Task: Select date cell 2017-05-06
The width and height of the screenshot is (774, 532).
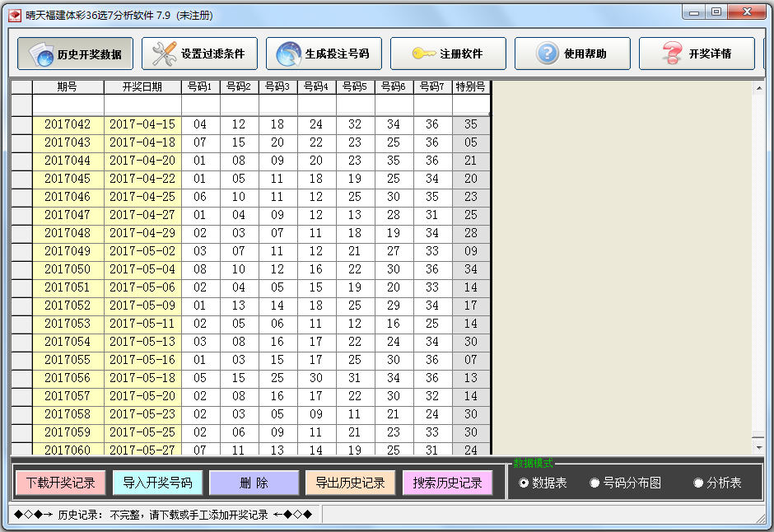Action: [x=142, y=287]
